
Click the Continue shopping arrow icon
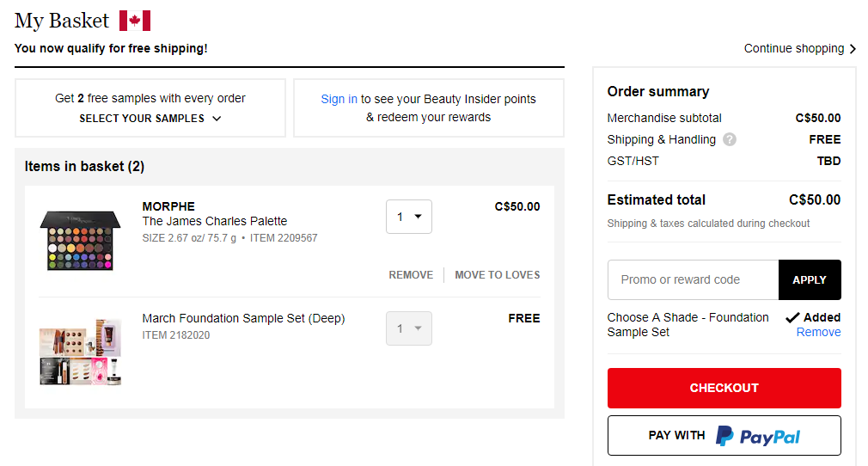tap(853, 49)
